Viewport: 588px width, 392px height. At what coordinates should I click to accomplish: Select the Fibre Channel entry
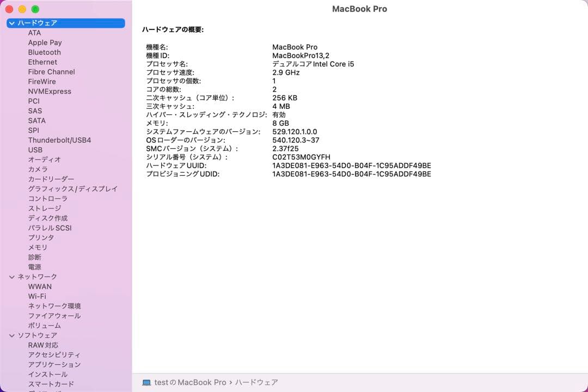click(51, 71)
